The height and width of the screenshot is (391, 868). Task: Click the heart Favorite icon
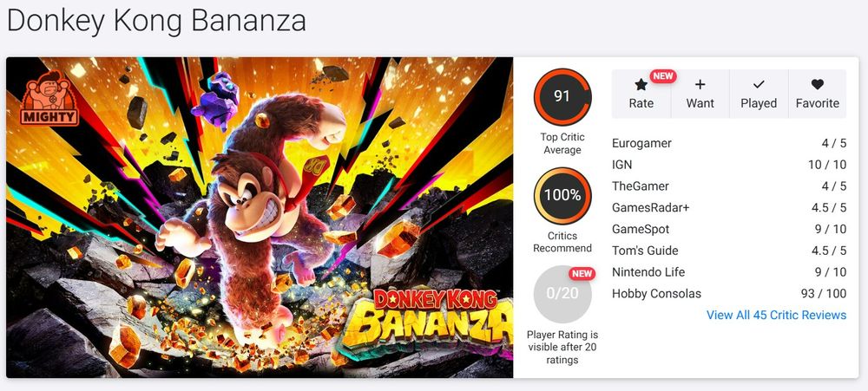pos(817,85)
